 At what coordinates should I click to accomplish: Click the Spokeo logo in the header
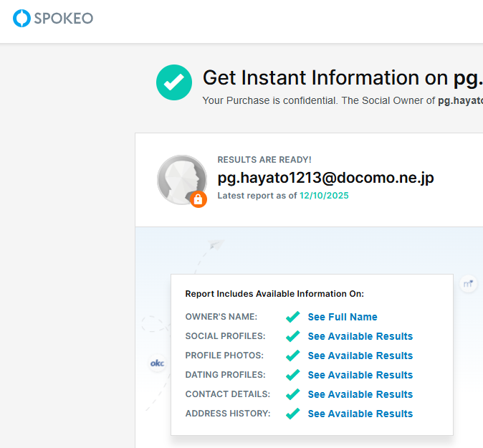(53, 18)
